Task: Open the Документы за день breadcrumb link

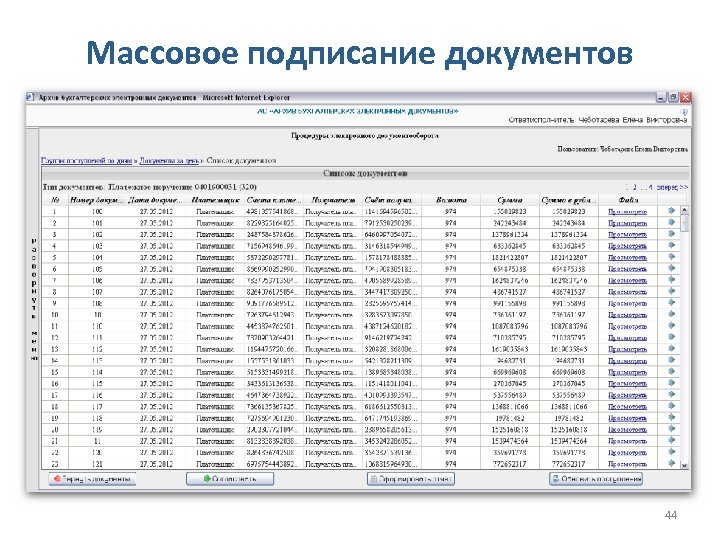Action: click(x=169, y=161)
